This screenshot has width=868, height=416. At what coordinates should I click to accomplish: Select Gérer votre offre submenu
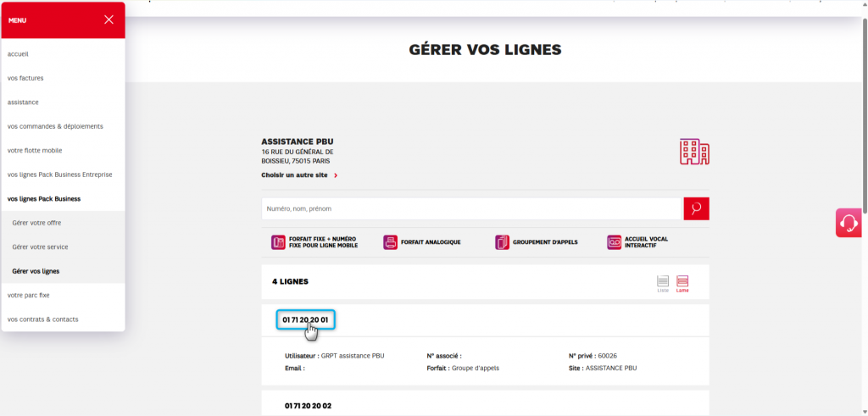tap(36, 223)
